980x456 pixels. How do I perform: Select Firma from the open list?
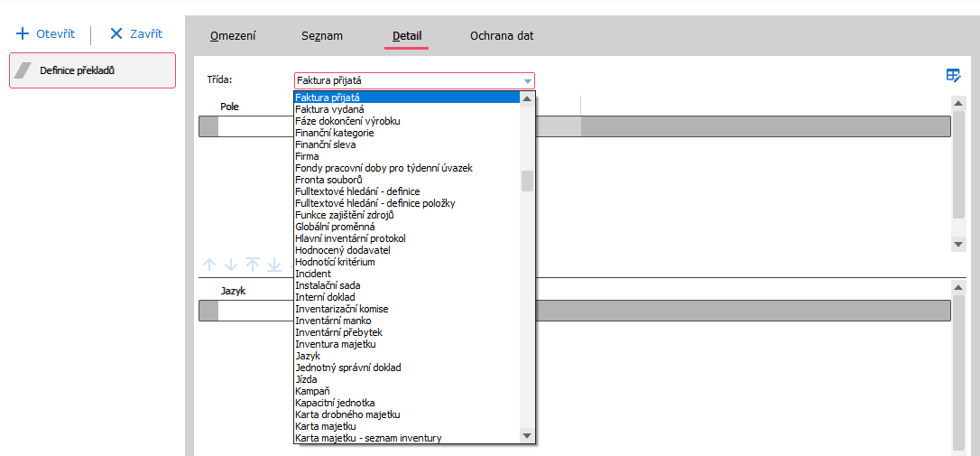(307, 156)
